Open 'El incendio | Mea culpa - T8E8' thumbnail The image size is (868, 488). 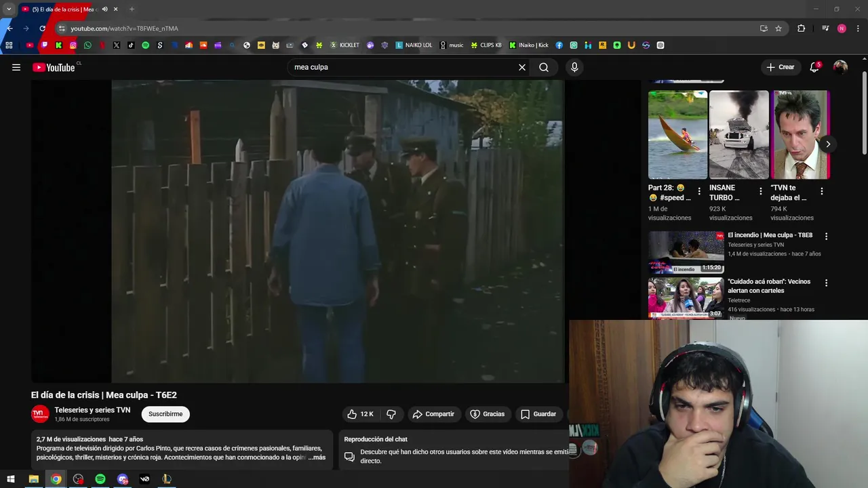(686, 252)
